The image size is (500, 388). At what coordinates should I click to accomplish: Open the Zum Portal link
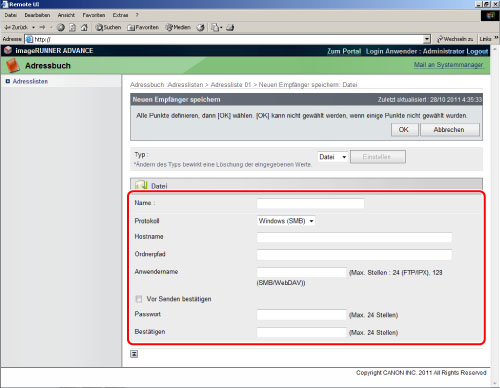pyautogui.click(x=344, y=51)
